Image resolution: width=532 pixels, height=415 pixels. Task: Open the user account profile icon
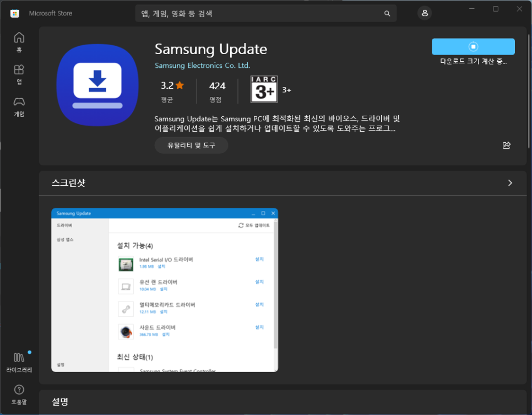click(425, 13)
